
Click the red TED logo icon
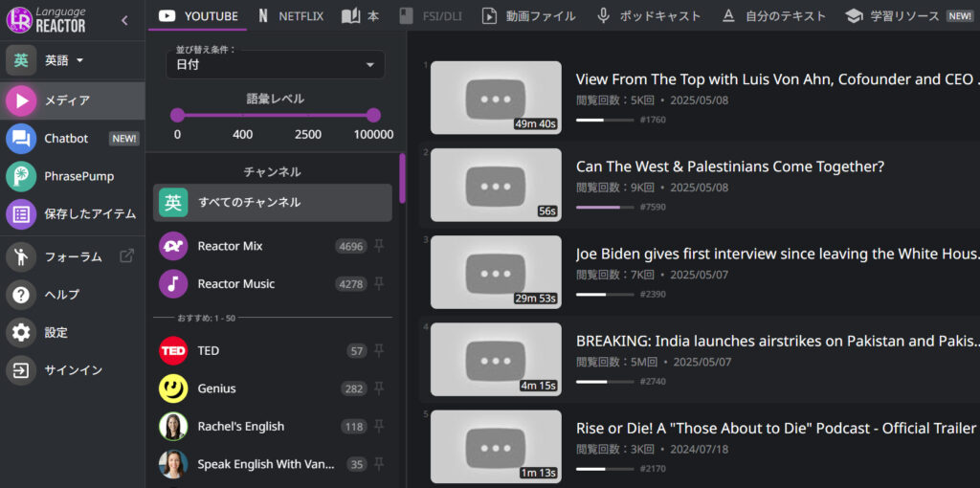[x=173, y=351]
